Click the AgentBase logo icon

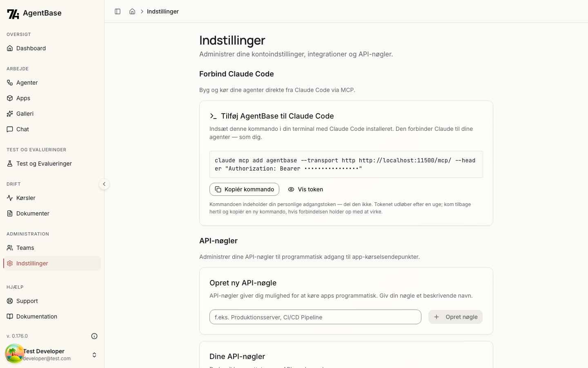click(x=13, y=14)
